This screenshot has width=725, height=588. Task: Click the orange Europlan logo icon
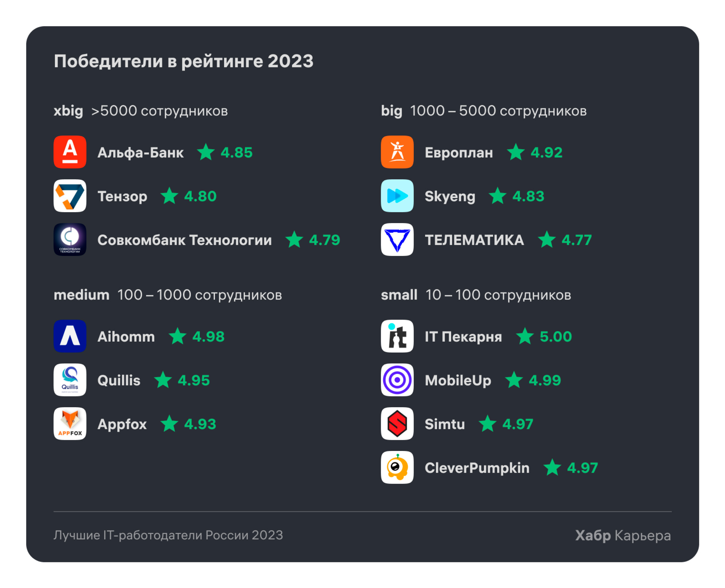[x=397, y=152]
